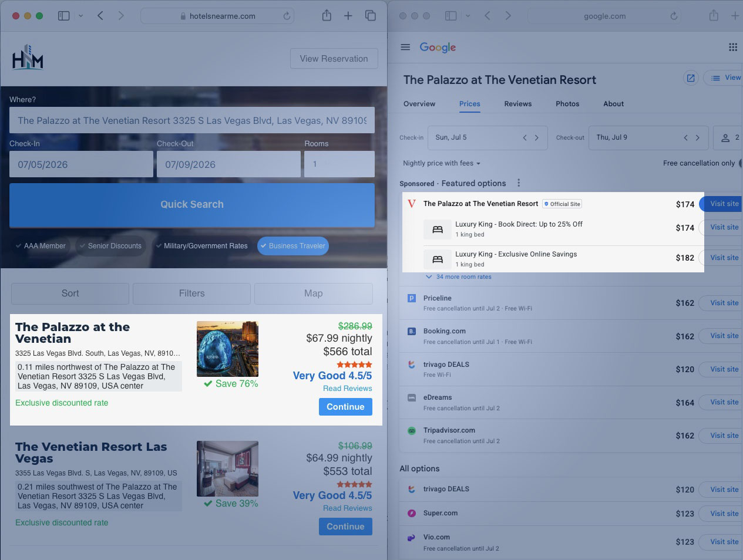Move check-in date to next day

pos(536,137)
